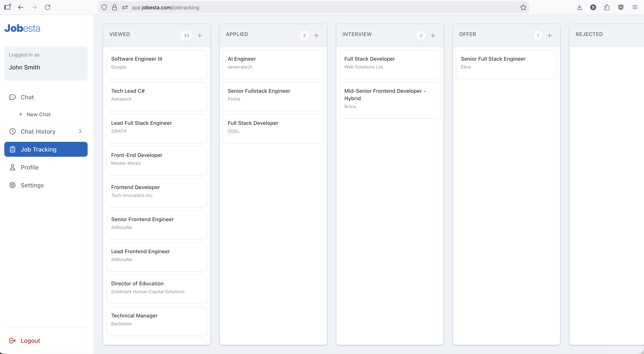Open the Downloads dropdown in the browser
Viewport: 644px width, 354px height.
pos(580,7)
